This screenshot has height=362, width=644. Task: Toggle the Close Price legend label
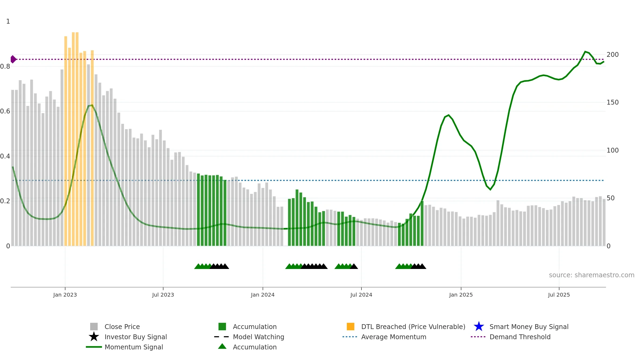click(122, 327)
